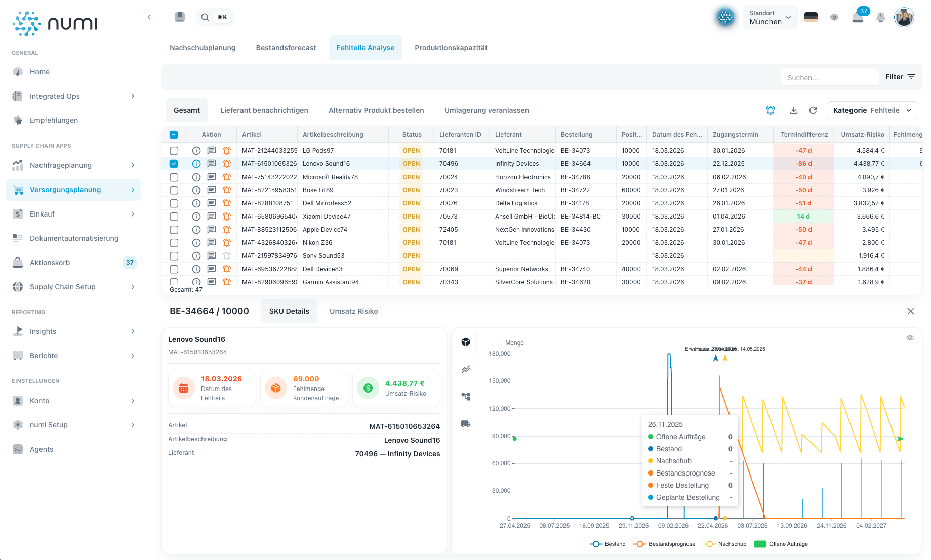Collapse the sidebar with the chevron button
931x560 pixels.
(149, 17)
